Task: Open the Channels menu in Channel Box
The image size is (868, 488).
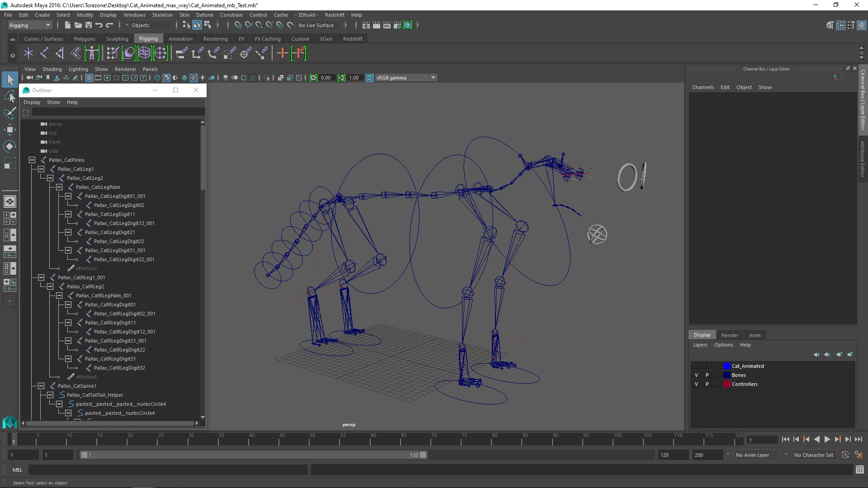Action: pos(703,87)
